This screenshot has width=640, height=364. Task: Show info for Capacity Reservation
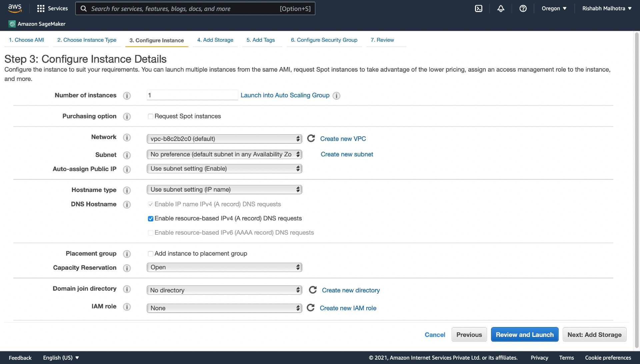coord(127,268)
